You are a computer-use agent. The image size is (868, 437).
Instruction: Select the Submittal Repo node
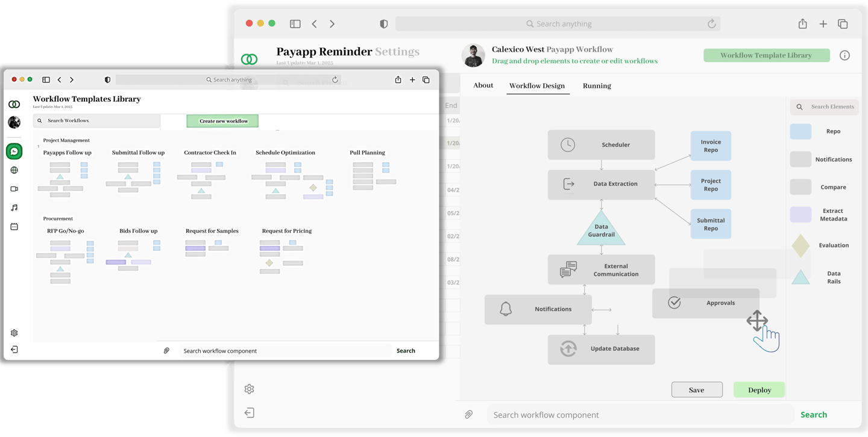pos(711,224)
